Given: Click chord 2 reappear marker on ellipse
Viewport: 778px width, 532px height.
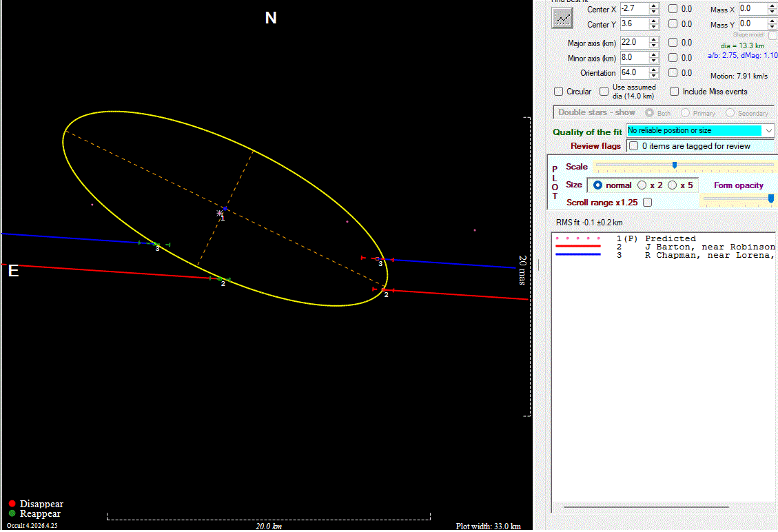Looking at the screenshot, I should [220, 279].
